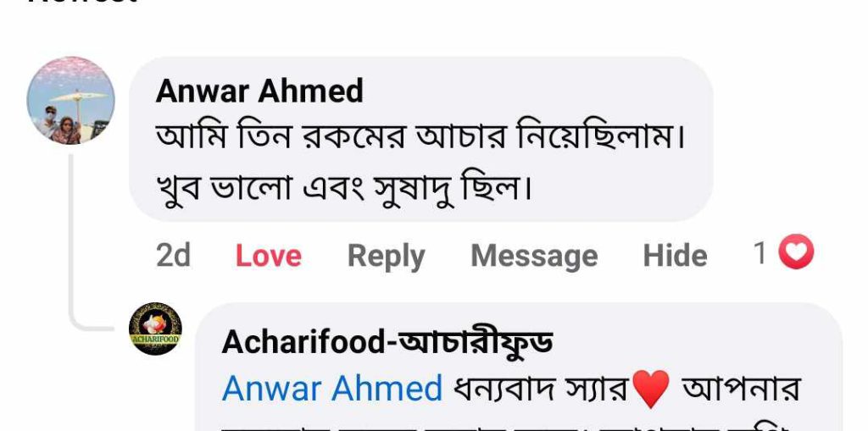
Task: Open the Acharifood-আচারীফুড page name
Action: [387, 342]
